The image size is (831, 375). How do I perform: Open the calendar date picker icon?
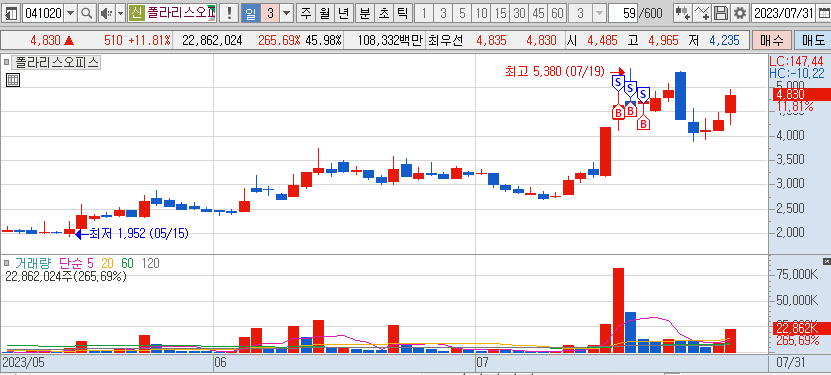[x=822, y=13]
